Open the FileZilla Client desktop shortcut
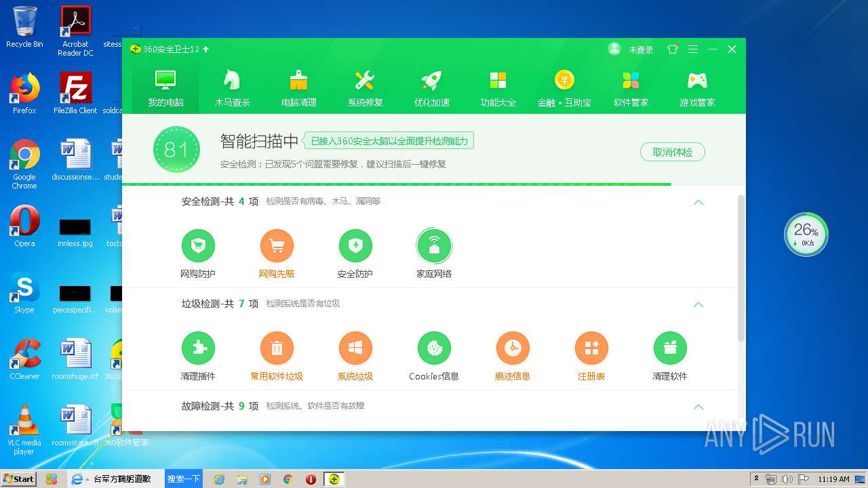868x488 pixels. coord(75,94)
